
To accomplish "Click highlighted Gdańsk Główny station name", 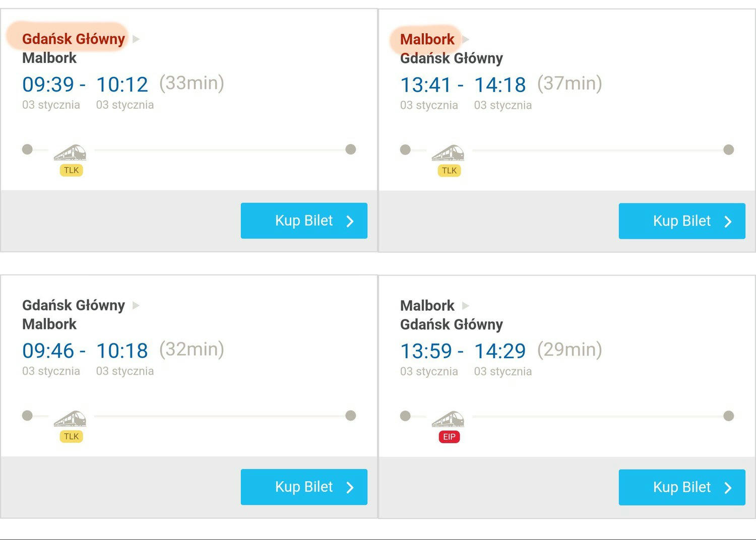I will pyautogui.click(x=74, y=39).
